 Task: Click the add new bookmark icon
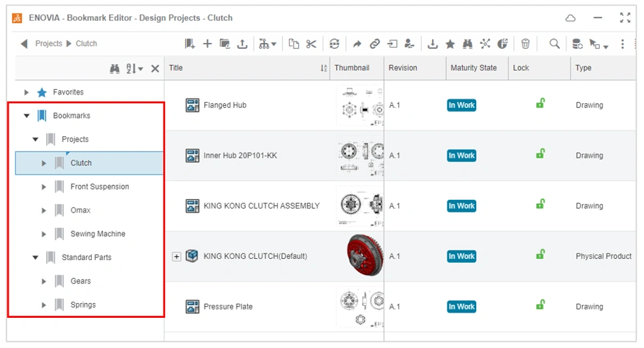click(x=189, y=44)
